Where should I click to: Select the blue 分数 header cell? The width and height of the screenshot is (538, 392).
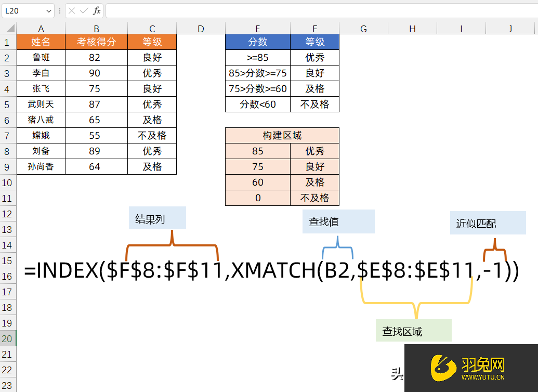tap(258, 42)
